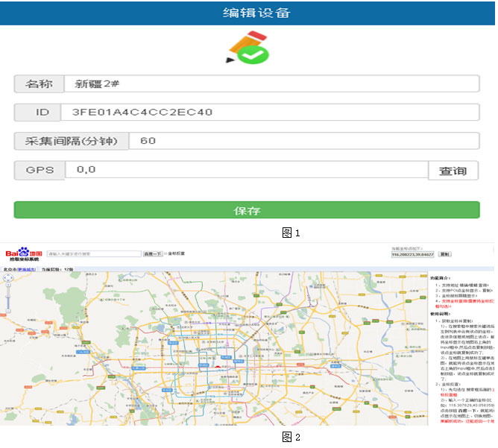Click the current coordinate point text box
Screen dimensions: 498x448
[412, 254]
